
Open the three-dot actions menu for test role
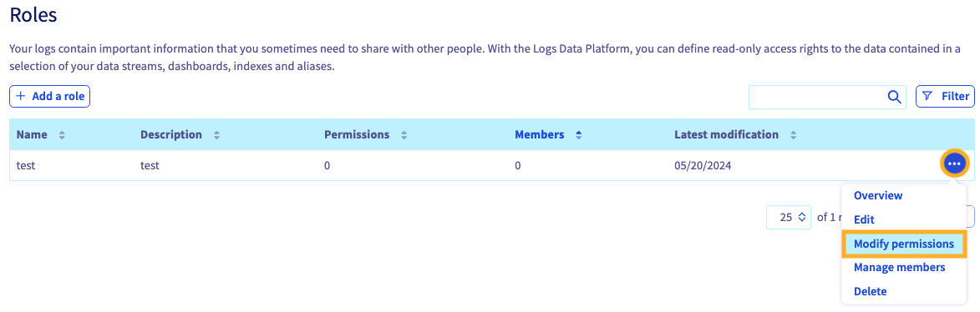(x=954, y=164)
